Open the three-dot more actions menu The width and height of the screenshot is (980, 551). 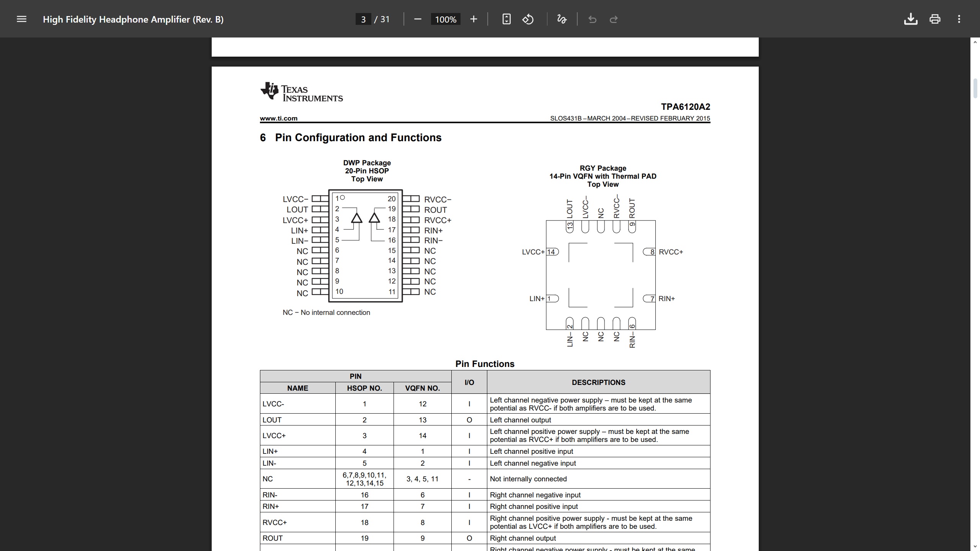click(x=959, y=19)
